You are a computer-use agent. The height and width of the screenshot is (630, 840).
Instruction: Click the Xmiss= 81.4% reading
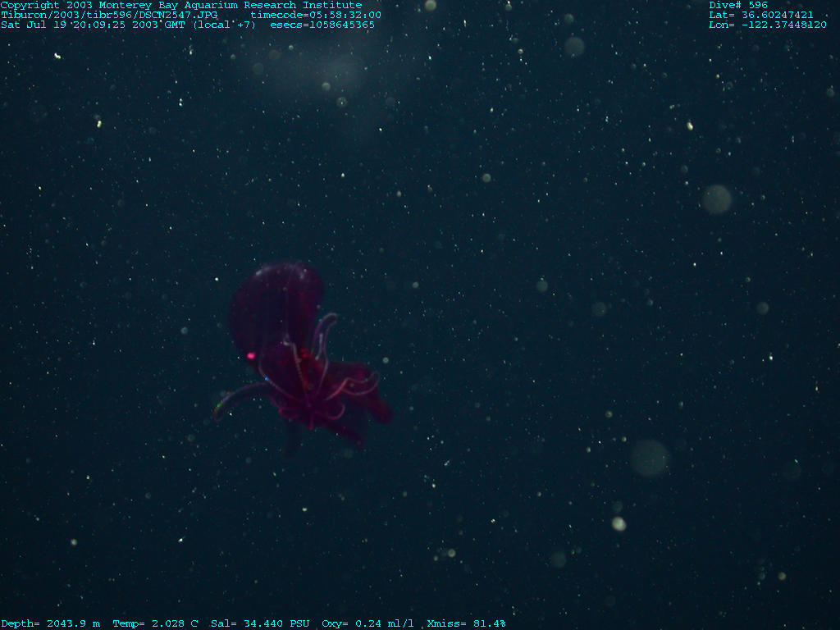(466, 623)
